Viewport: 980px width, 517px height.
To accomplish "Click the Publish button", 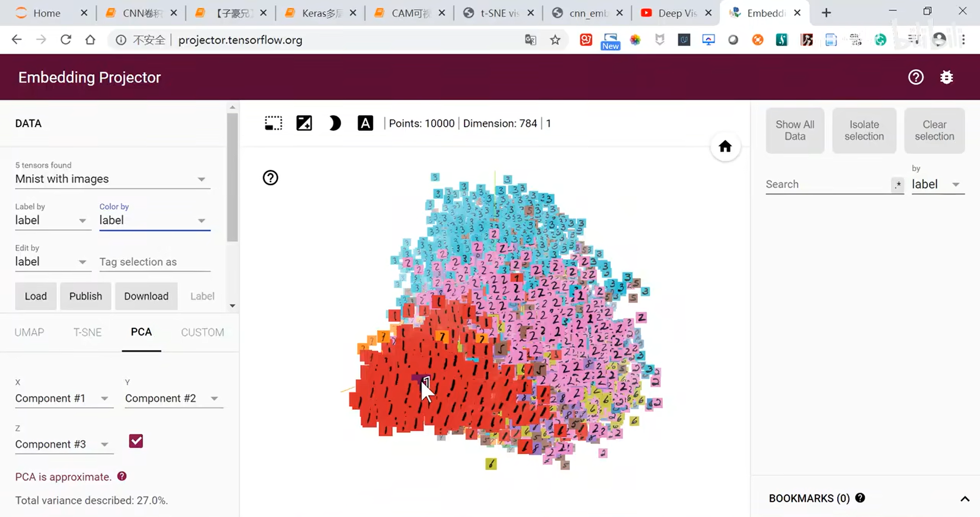I will pyautogui.click(x=86, y=296).
